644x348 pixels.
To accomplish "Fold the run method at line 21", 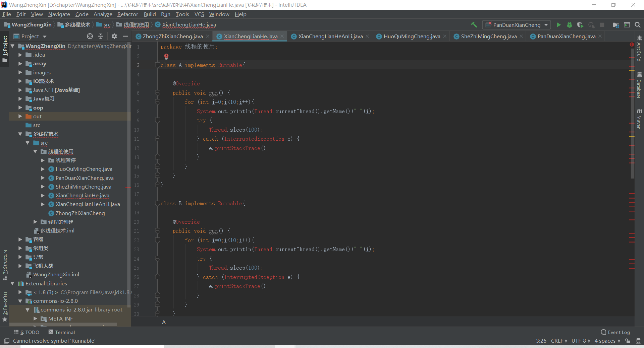I will click(x=158, y=231).
